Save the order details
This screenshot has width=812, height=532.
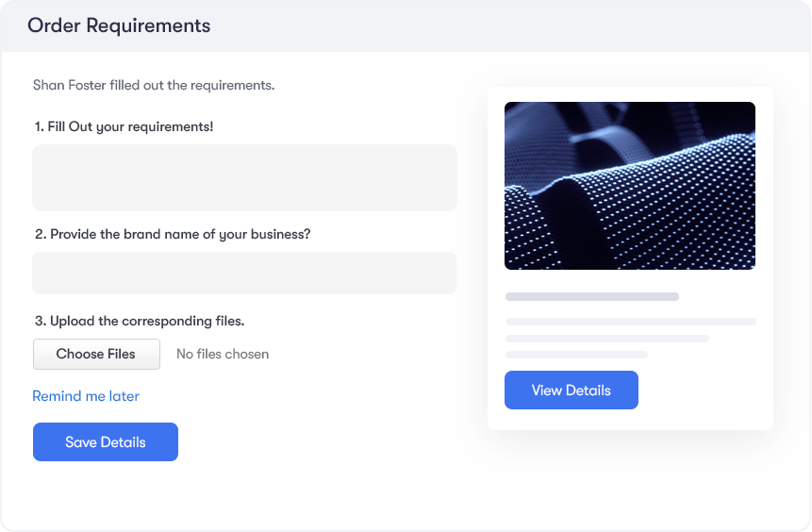coord(106,442)
